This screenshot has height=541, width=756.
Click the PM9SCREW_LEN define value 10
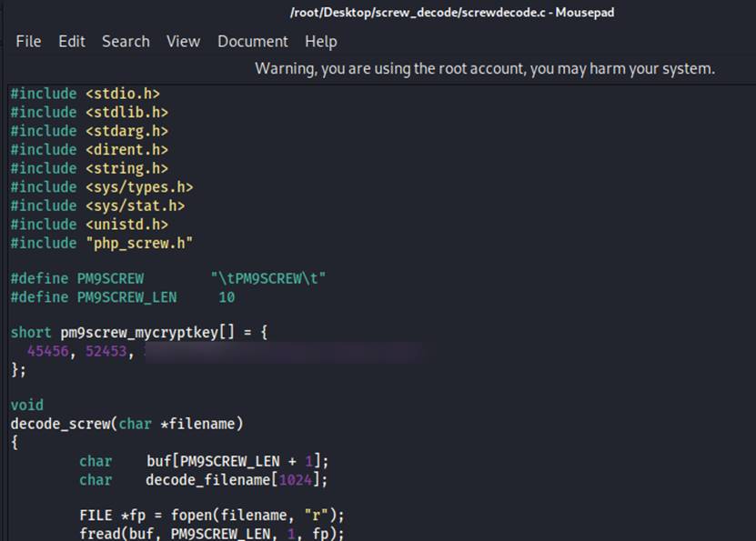[x=227, y=296]
